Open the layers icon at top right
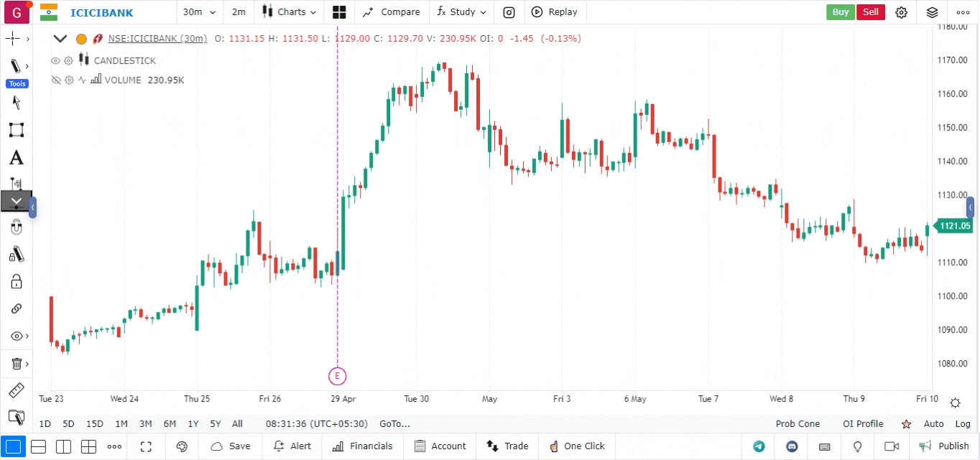Viewport: 980px width, 460px height. tap(932, 12)
